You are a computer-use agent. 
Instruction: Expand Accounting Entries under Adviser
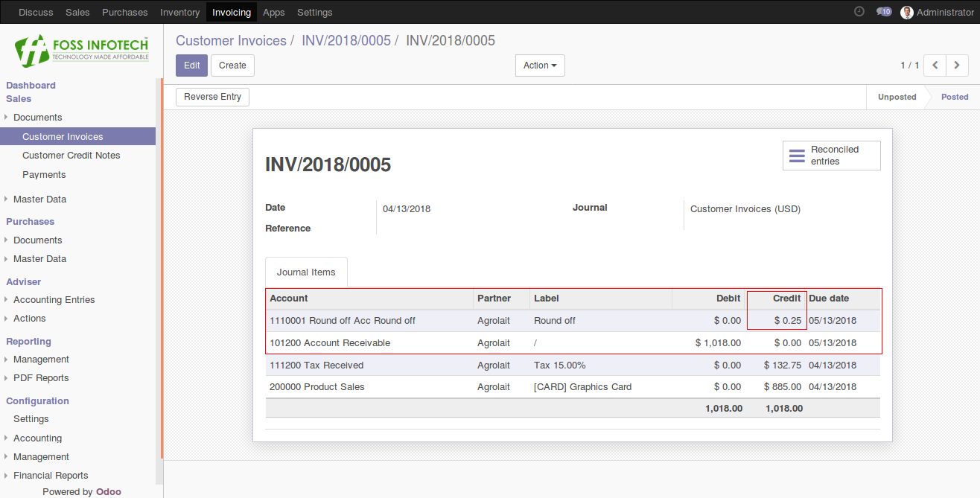click(54, 300)
